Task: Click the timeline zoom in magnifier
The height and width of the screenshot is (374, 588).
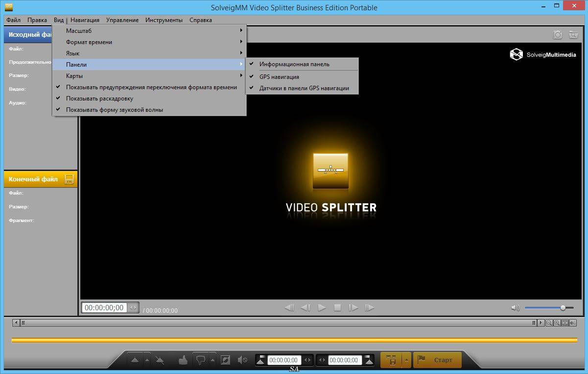Action: click(557, 323)
